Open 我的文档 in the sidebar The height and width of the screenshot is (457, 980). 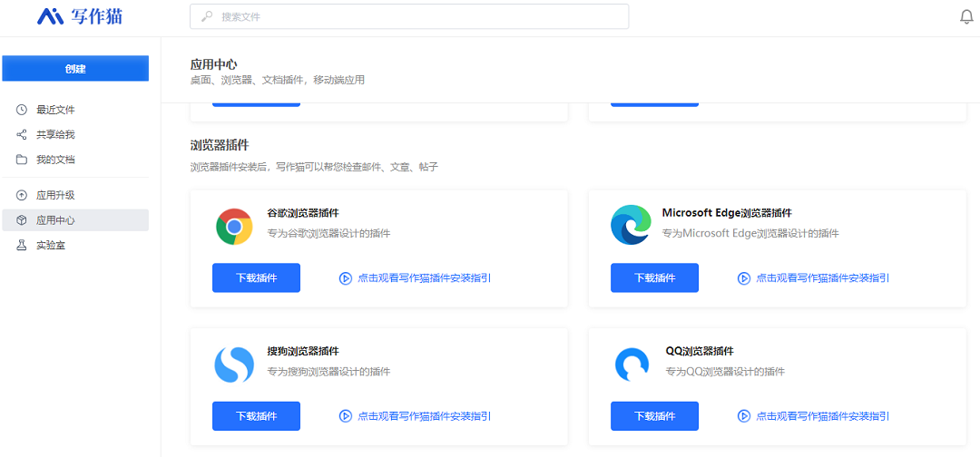(x=75, y=160)
